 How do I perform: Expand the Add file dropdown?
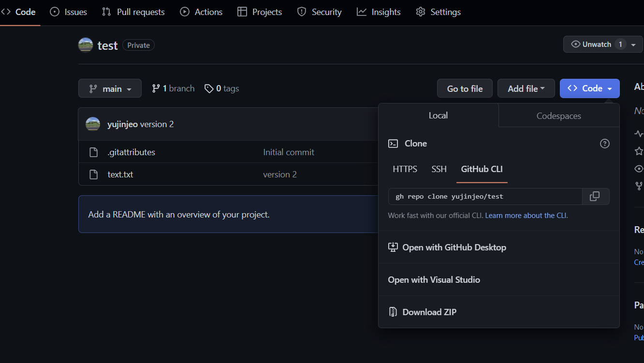click(526, 88)
